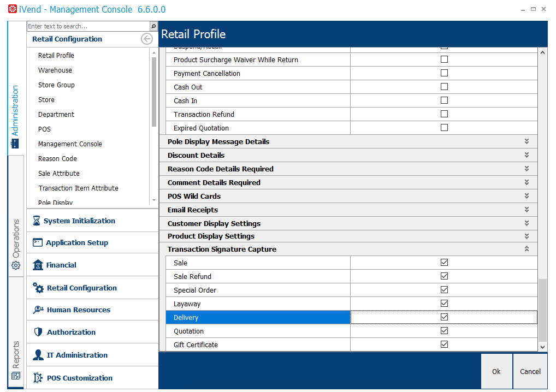Click the IT Administration user icon
Viewport: 556px width, 392px height.
click(38, 355)
